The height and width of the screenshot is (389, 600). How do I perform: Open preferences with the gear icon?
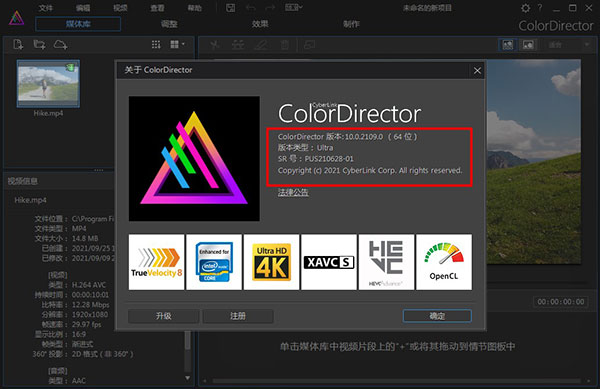(526, 8)
